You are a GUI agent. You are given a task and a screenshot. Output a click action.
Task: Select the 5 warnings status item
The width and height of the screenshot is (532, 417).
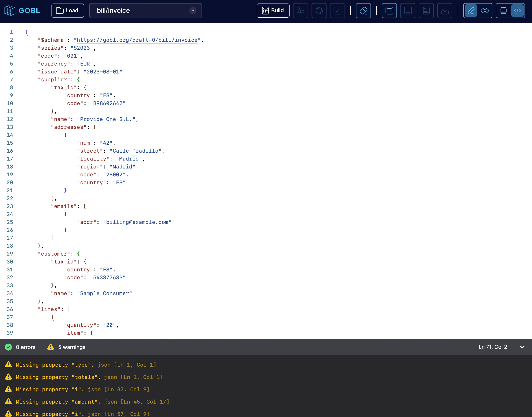tap(66, 347)
